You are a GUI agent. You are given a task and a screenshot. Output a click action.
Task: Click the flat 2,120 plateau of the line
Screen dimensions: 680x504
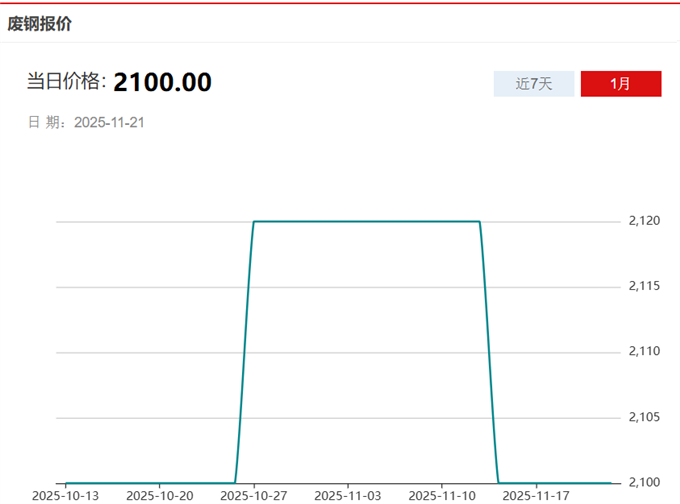click(366, 221)
